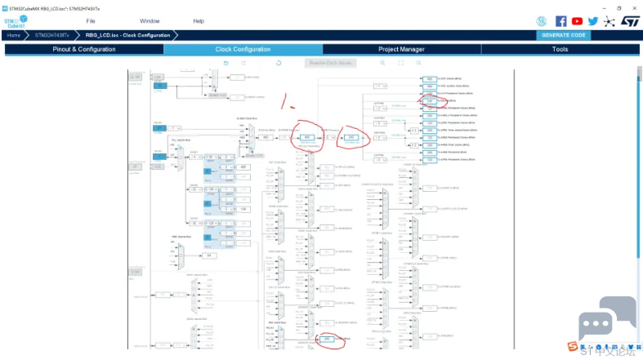Fit clock diagram to window
The width and height of the screenshot is (643, 364).
400,63
